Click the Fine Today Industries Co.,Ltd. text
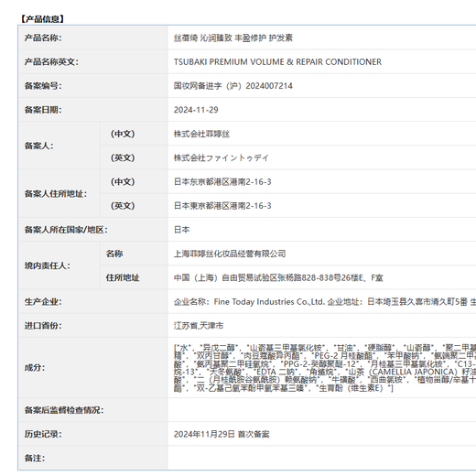476x476 pixels. (x=269, y=302)
